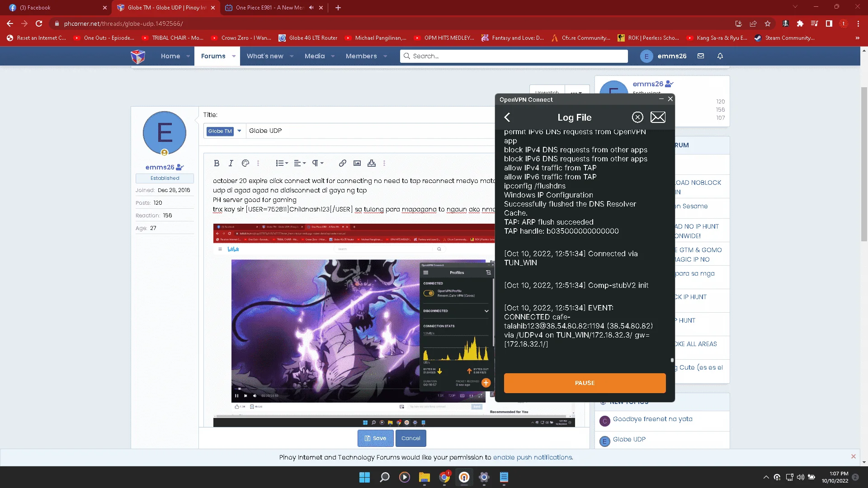
Task: Open What's new section
Action: pyautogui.click(x=265, y=56)
